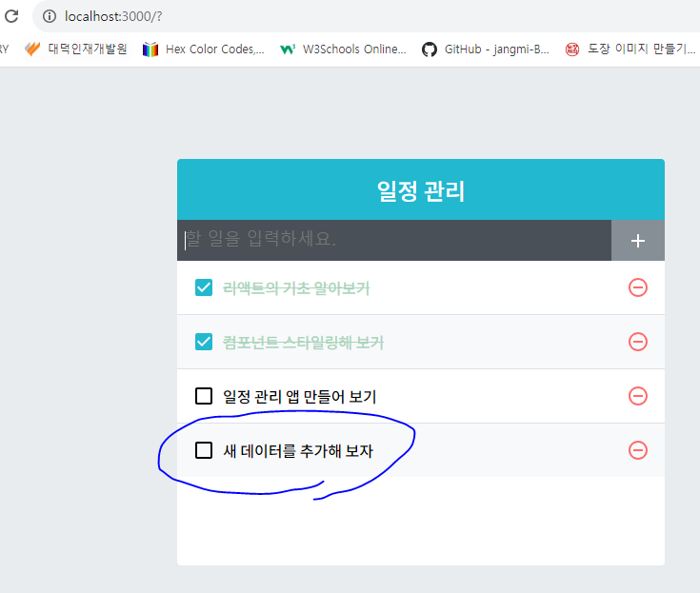700x593 pixels.
Task: Remove the 일정 관리 앱 만들어 보기 item
Action: [x=638, y=396]
